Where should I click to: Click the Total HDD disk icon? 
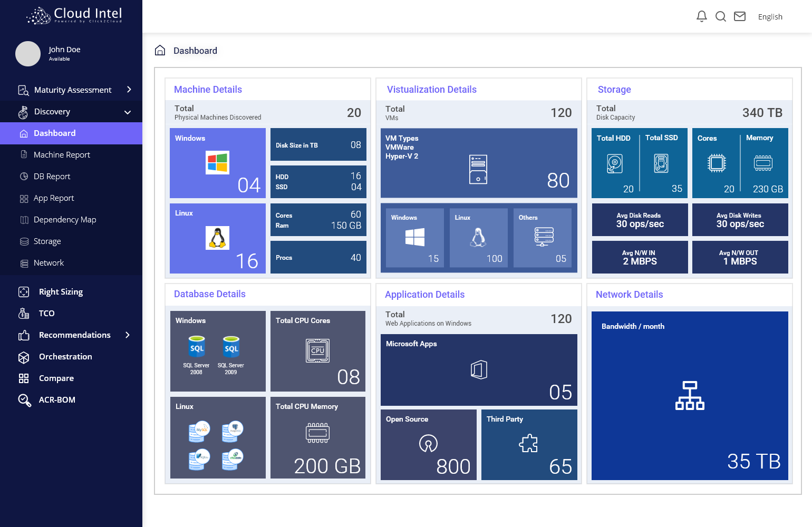click(615, 163)
